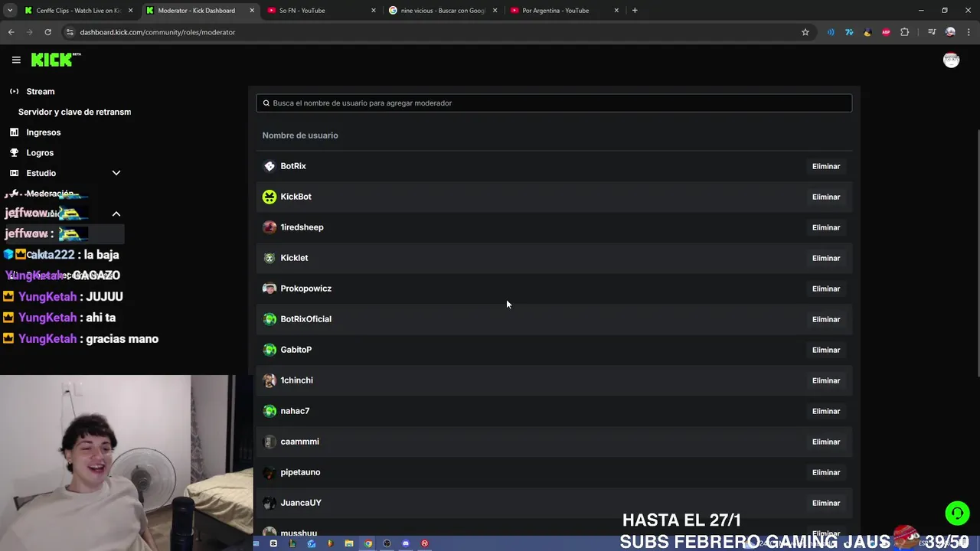Click the Logros trophy icon
The image size is (980, 551).
[14, 152]
